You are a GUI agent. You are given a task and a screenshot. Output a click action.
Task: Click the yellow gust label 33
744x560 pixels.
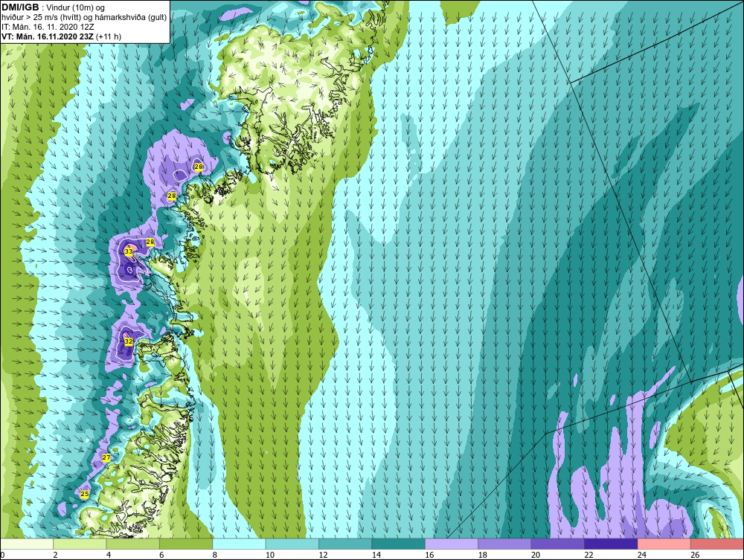129,252
